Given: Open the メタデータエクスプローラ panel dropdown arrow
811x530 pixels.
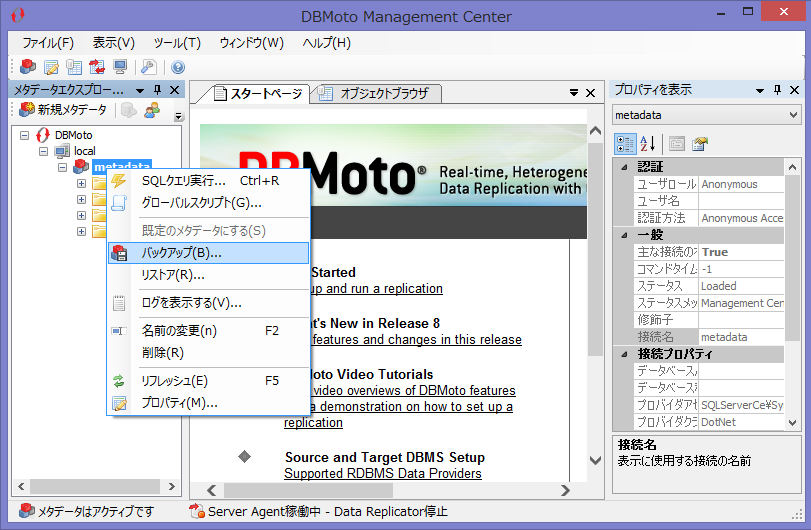Looking at the screenshot, I should [140, 90].
